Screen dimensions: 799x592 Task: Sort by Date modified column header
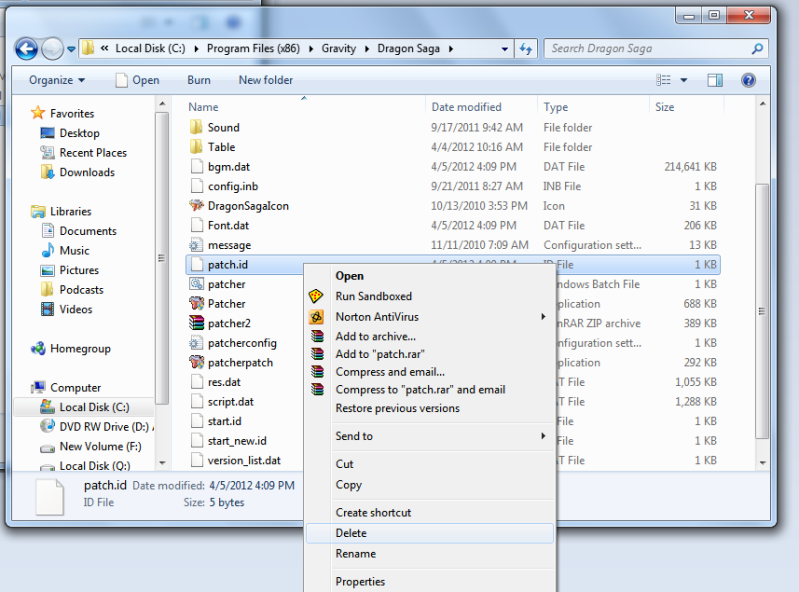(466, 107)
